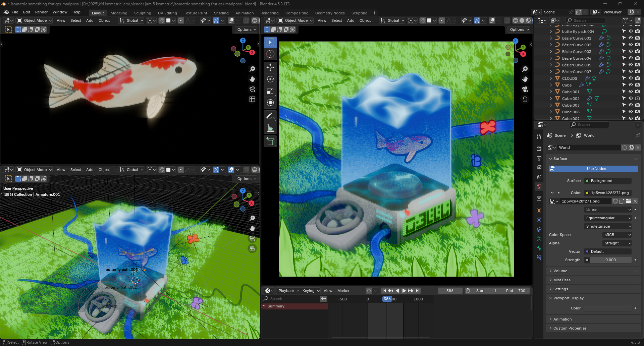This screenshot has height=346, width=644.
Task: Open the Bone properties tab
Action: pyautogui.click(x=539, y=248)
